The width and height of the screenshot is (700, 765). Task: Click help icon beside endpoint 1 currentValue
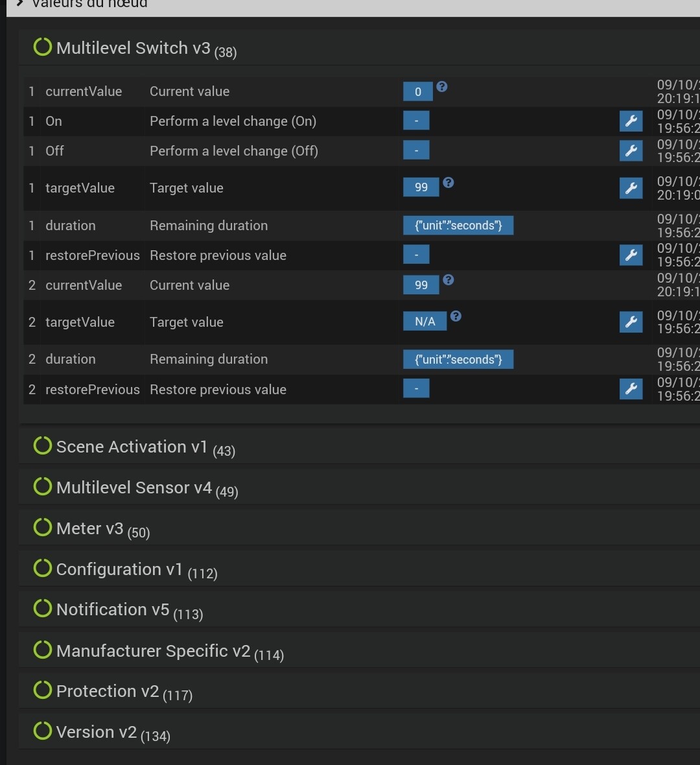(442, 86)
